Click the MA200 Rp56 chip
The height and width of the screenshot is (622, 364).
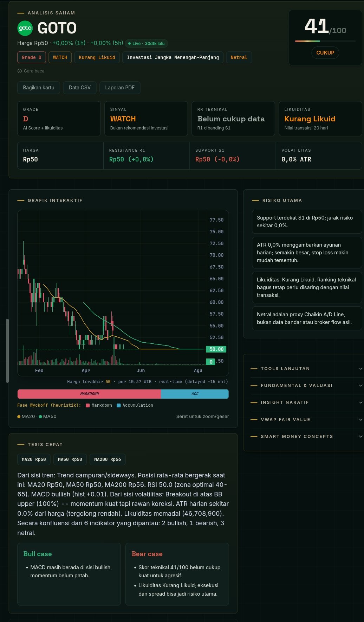click(x=108, y=459)
